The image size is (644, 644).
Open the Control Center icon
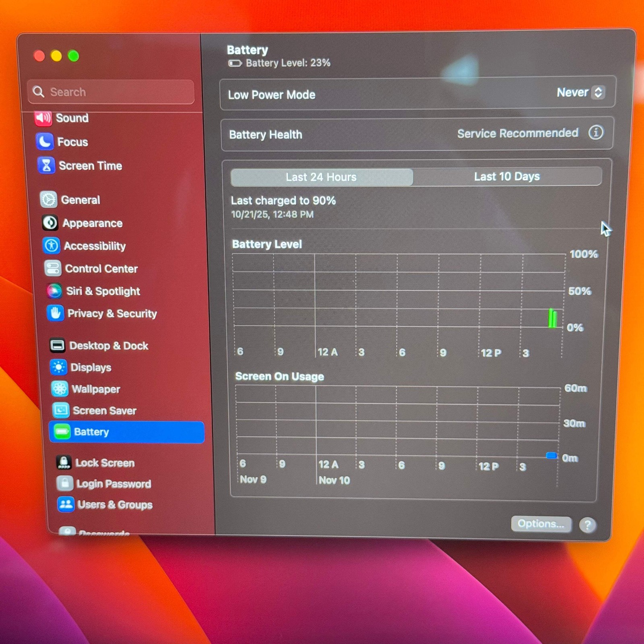53,268
